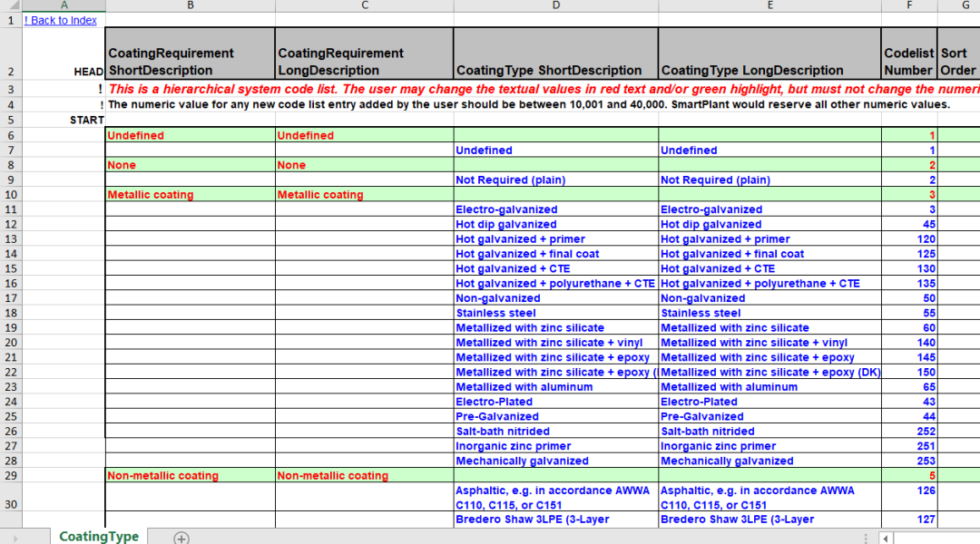Select 'Metallized with zinc silicate' in column D
980x544 pixels.
point(555,328)
